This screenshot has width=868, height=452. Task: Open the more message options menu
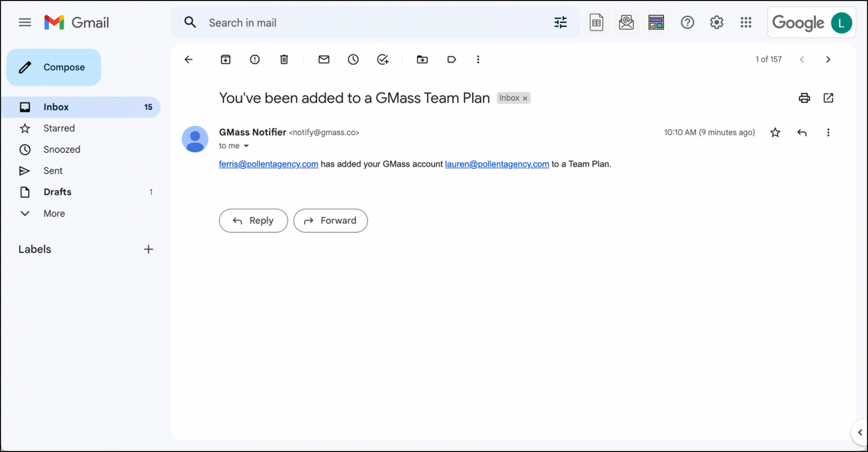pyautogui.click(x=828, y=132)
